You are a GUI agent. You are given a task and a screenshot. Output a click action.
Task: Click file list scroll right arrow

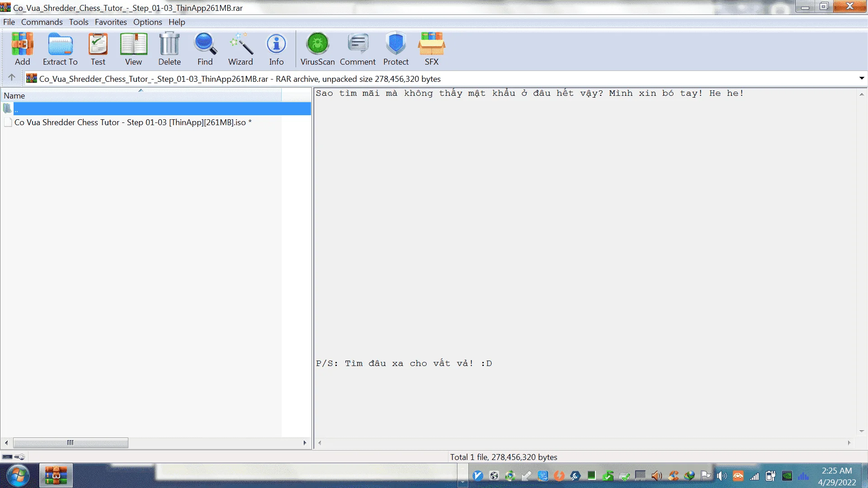(x=305, y=442)
